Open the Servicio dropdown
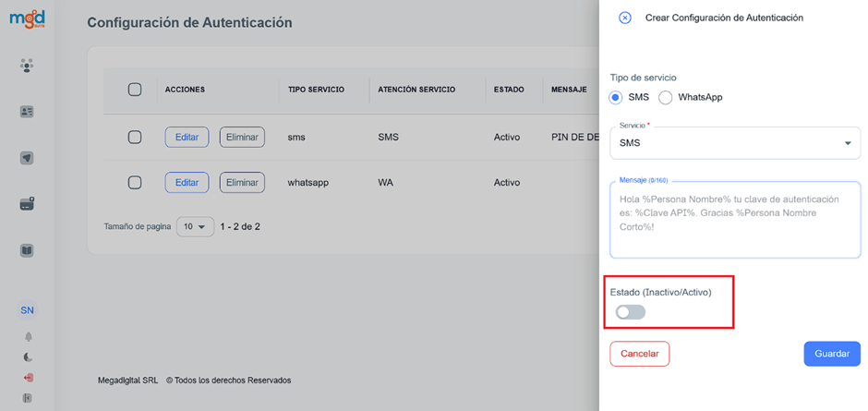Image resolution: width=868 pixels, height=411 pixels. click(x=735, y=143)
